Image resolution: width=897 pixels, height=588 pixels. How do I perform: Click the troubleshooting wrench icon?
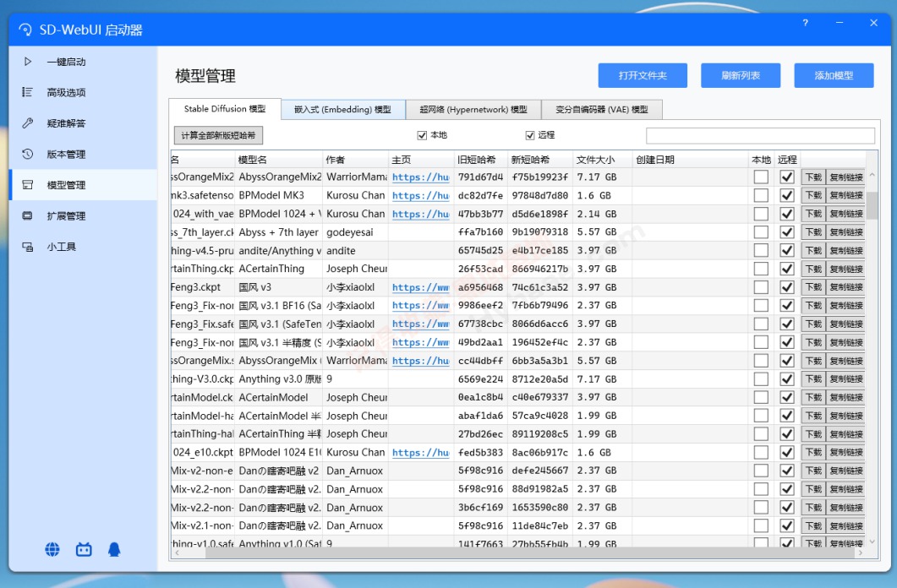click(27, 122)
